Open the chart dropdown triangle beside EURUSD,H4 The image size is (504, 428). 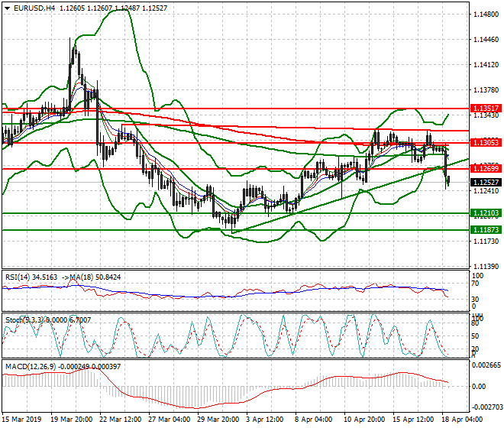tap(7, 8)
